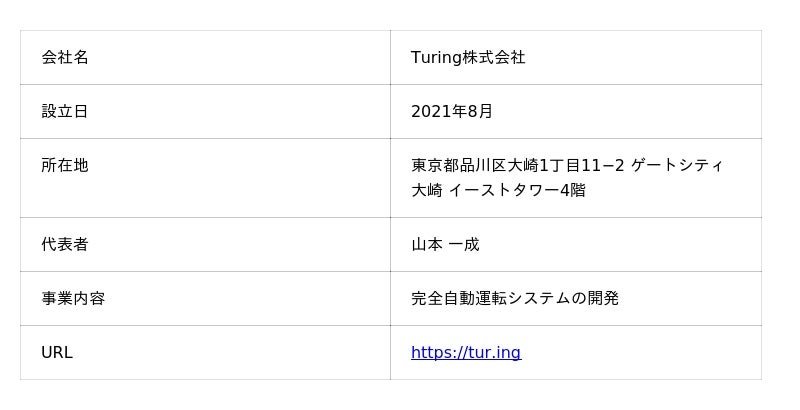
Task: Click 株式会社 in the company name
Action: [494, 58]
